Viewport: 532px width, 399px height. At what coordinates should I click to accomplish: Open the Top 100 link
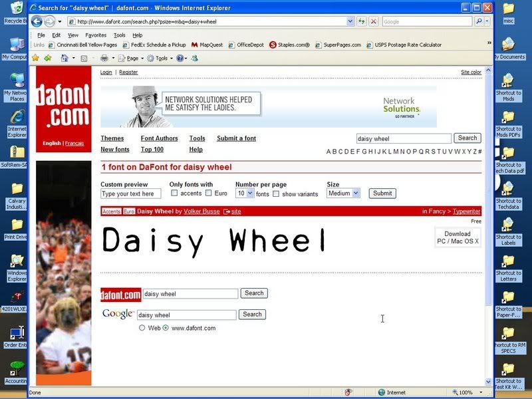[x=152, y=149]
